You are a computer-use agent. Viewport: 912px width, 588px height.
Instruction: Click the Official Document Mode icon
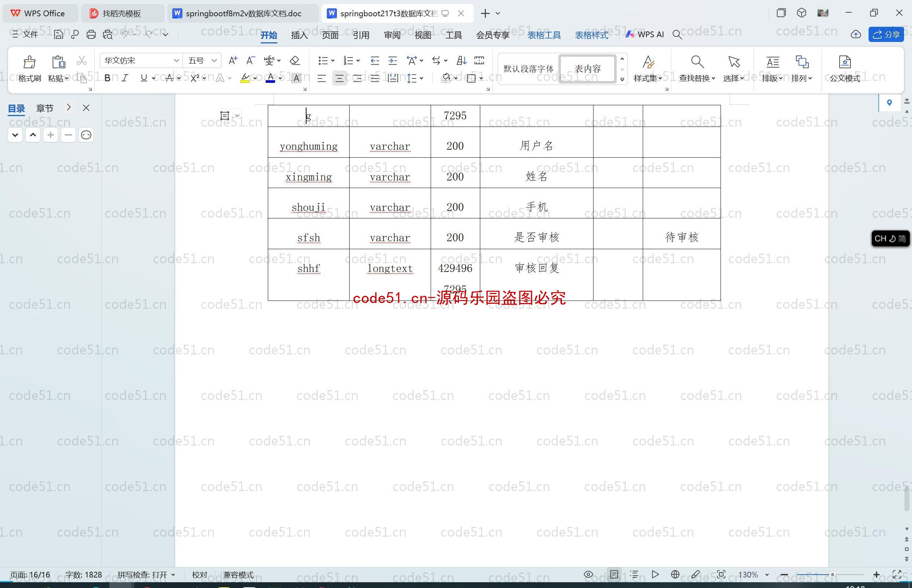pyautogui.click(x=845, y=62)
